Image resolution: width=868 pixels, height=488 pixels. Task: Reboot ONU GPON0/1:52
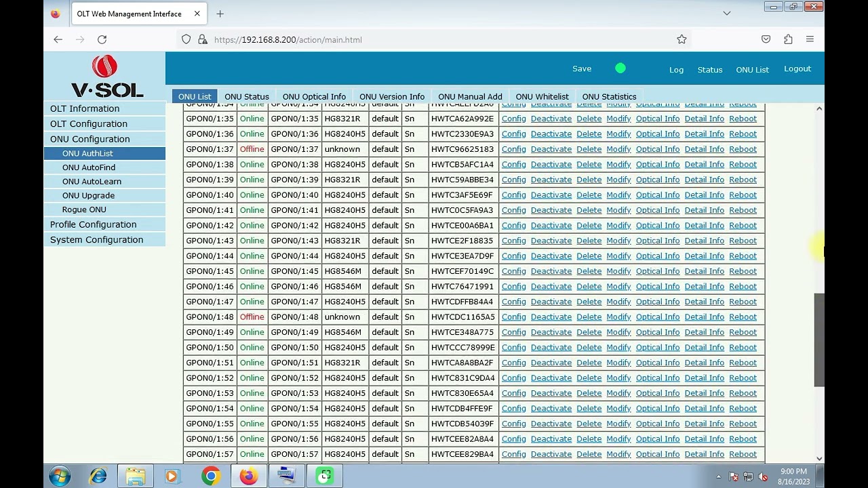[743, 378]
